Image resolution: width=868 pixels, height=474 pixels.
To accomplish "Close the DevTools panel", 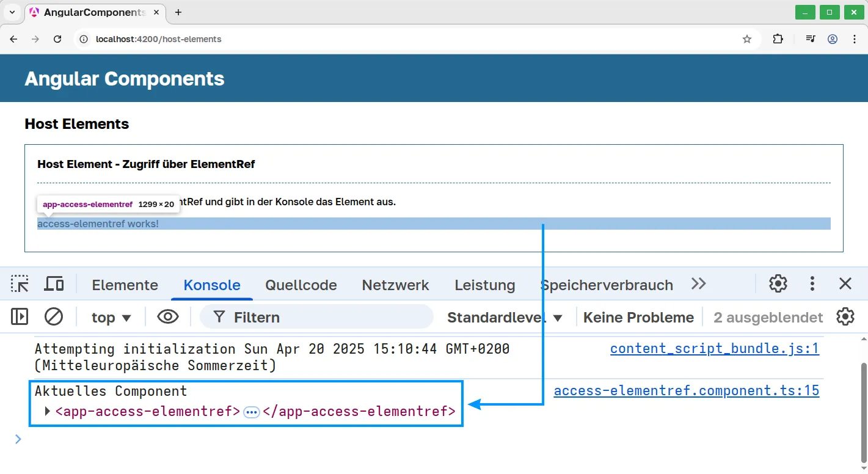I will (845, 283).
